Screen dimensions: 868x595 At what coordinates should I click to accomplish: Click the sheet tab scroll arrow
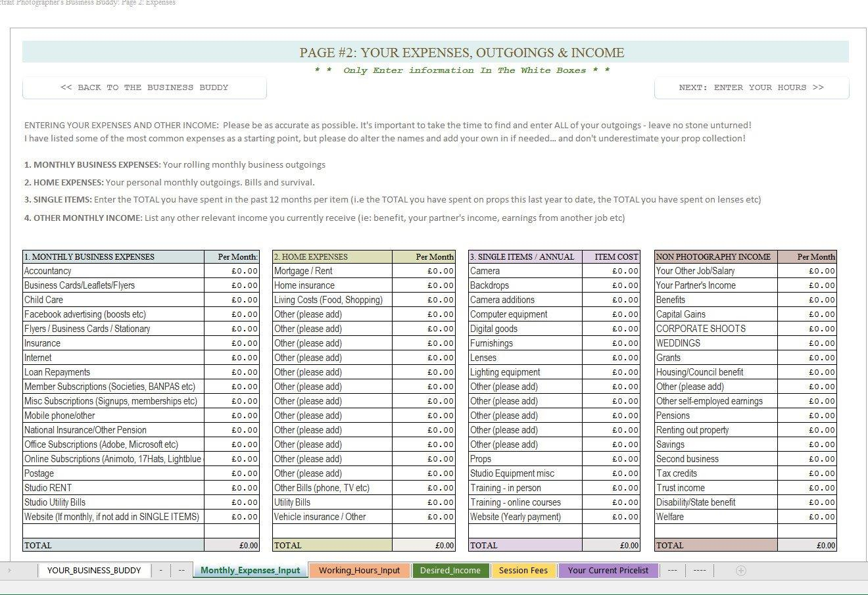(x=9, y=571)
